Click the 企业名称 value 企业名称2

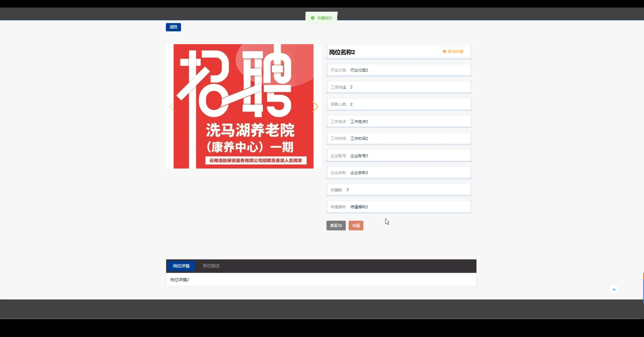[359, 173]
